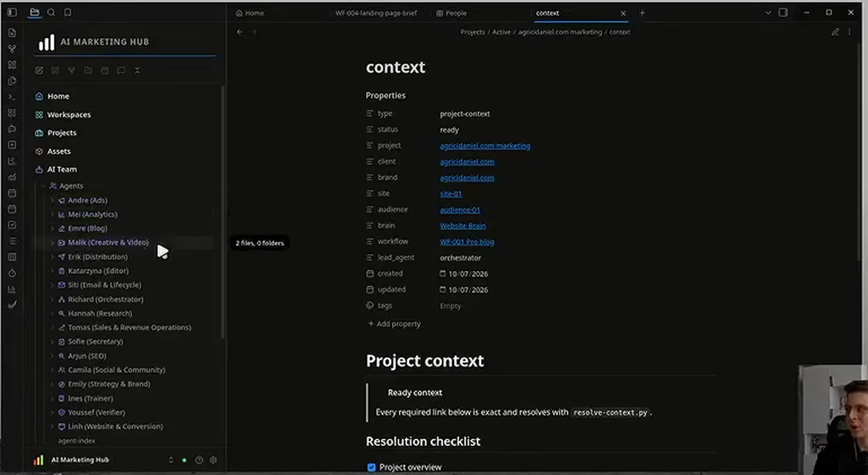The image size is (868, 475).
Task: Collapse all folders using the chevrons icon
Action: (x=137, y=70)
